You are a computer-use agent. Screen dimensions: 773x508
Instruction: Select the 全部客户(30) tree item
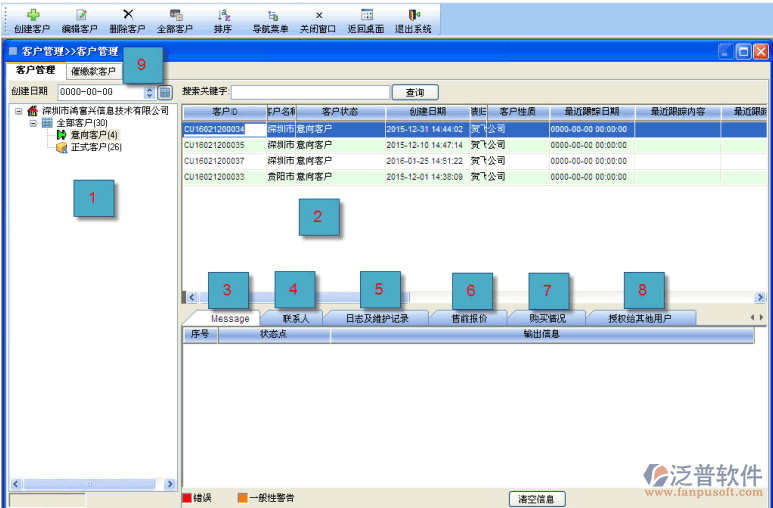[x=82, y=123]
